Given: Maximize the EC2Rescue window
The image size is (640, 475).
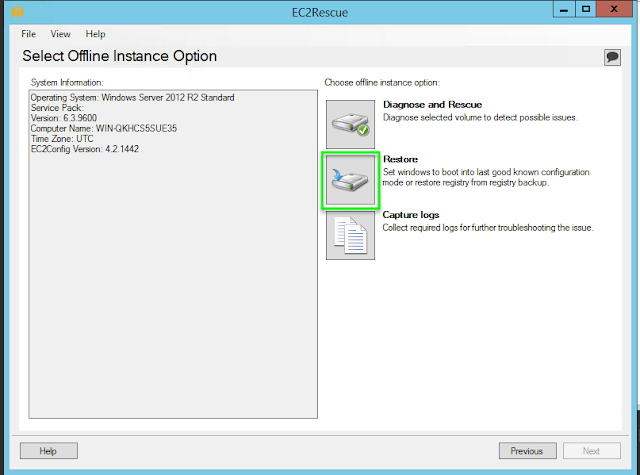Looking at the screenshot, I should (586, 9).
